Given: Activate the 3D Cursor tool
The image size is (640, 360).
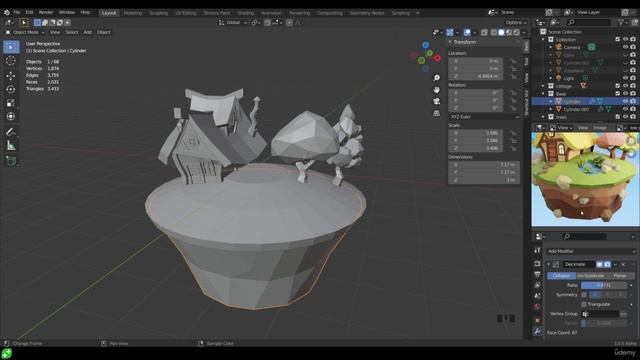Looking at the screenshot, I should click(11, 61).
